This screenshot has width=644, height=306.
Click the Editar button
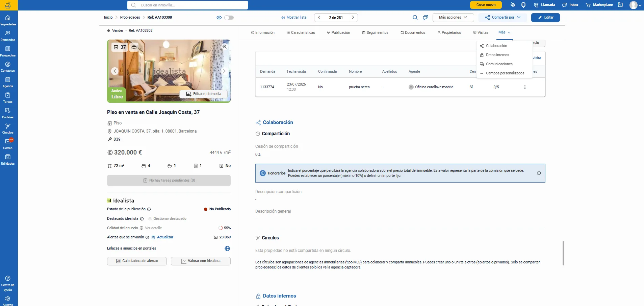pos(545,18)
